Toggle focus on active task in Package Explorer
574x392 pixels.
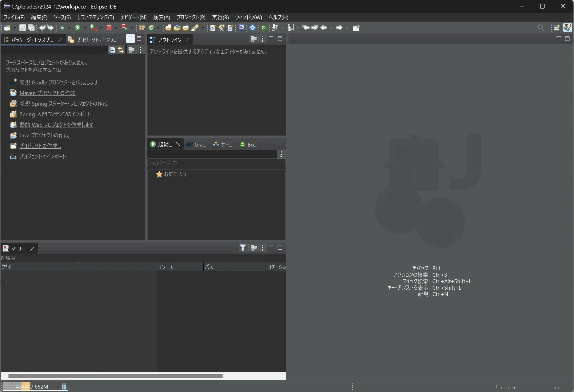(x=131, y=50)
